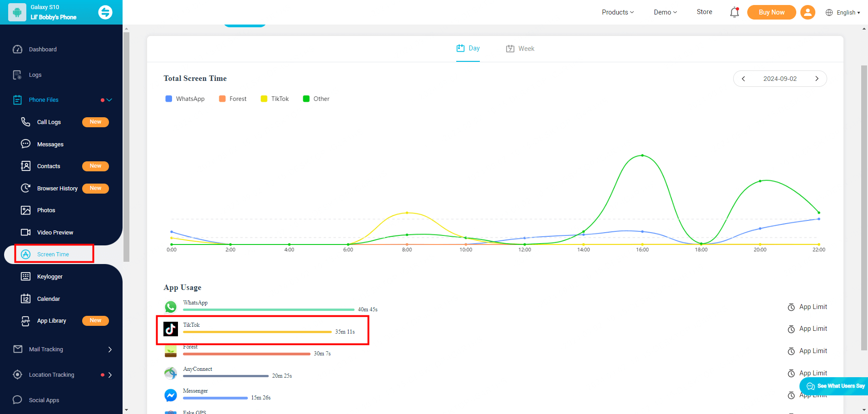Click the WhatsApp app icon in App Usage
Image resolution: width=868 pixels, height=414 pixels.
pos(171,307)
